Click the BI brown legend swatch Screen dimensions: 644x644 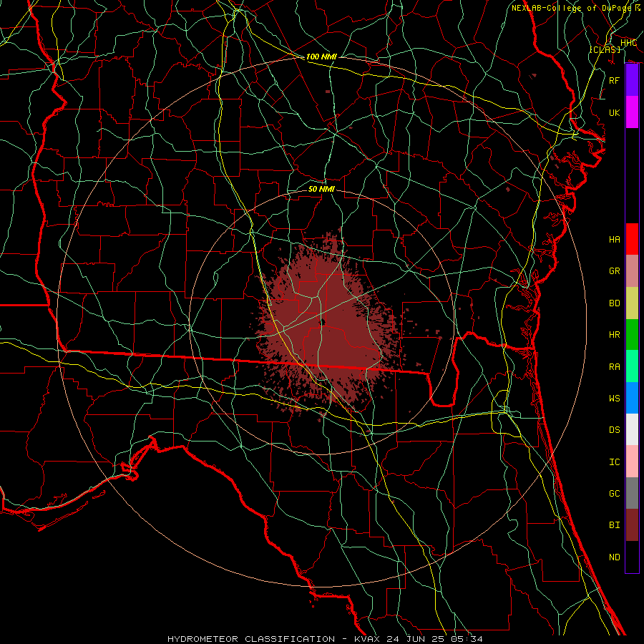pos(632,525)
